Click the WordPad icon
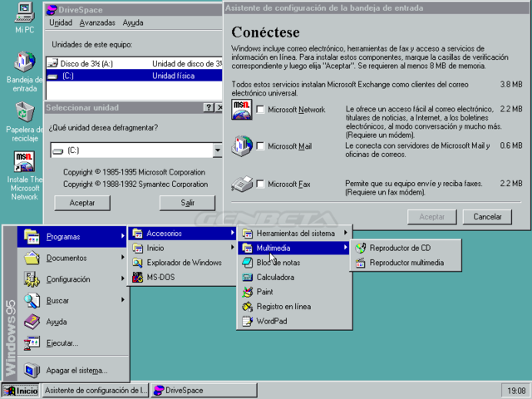 pos(248,321)
